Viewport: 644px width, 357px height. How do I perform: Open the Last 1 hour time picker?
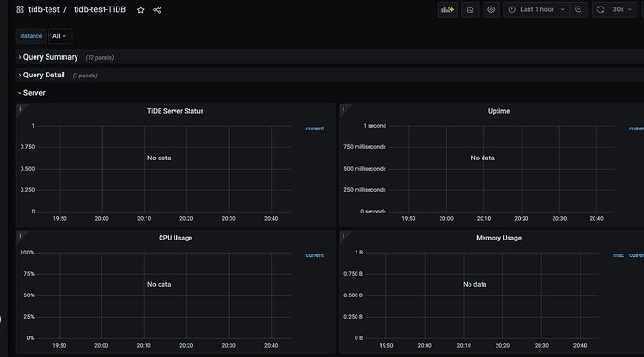[537, 10]
